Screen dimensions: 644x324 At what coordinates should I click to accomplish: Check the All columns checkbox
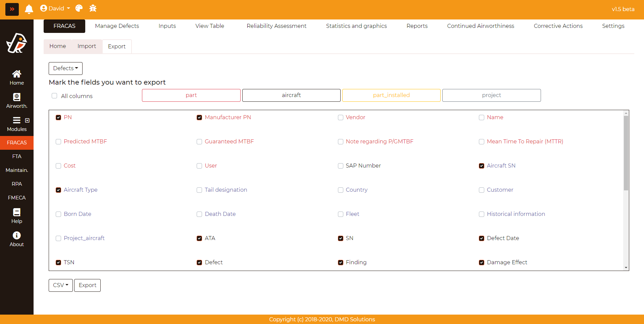coord(54,96)
